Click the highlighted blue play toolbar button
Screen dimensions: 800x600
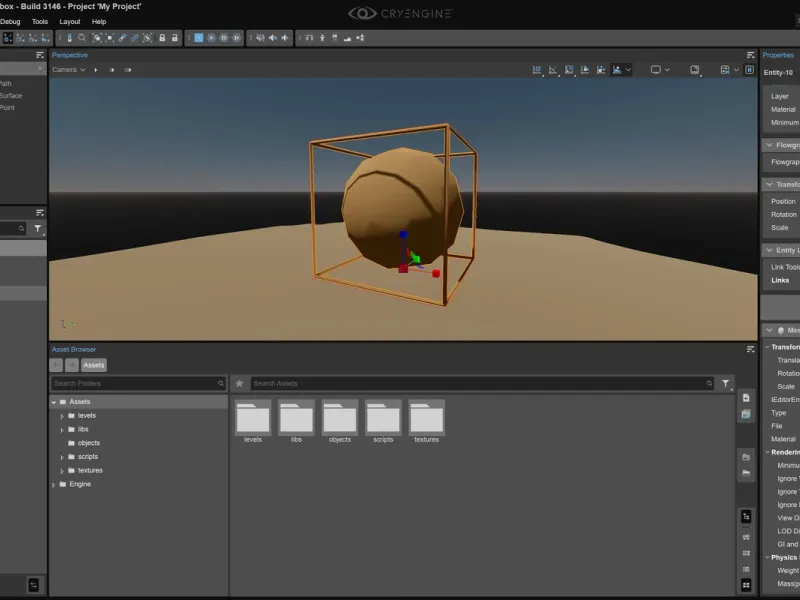[x=198, y=38]
